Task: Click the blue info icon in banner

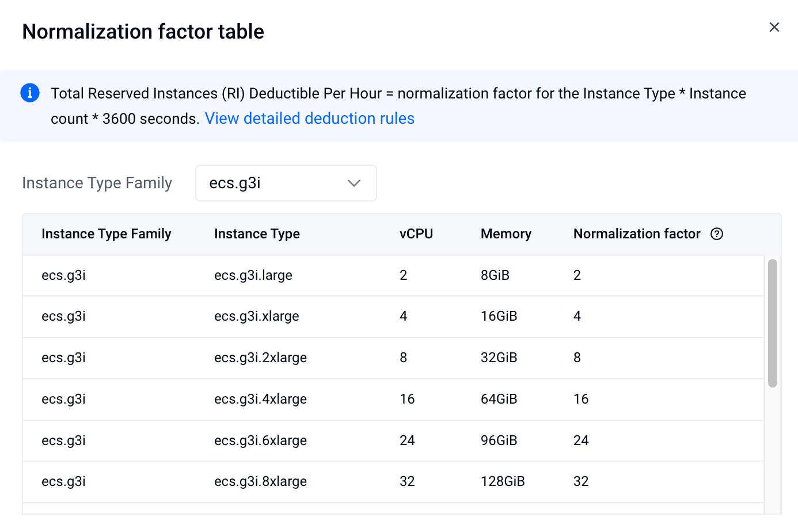Action: pyautogui.click(x=30, y=93)
